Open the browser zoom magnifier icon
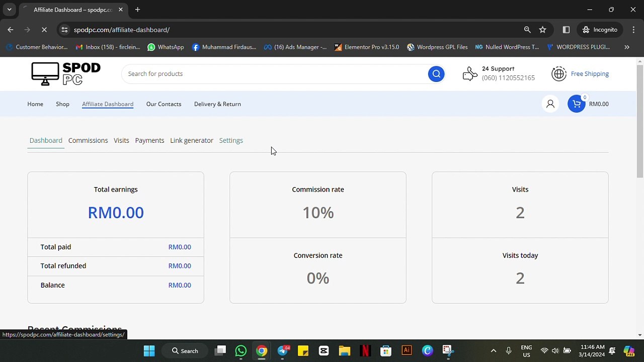Viewport: 644px width, 362px height. tap(527, 30)
